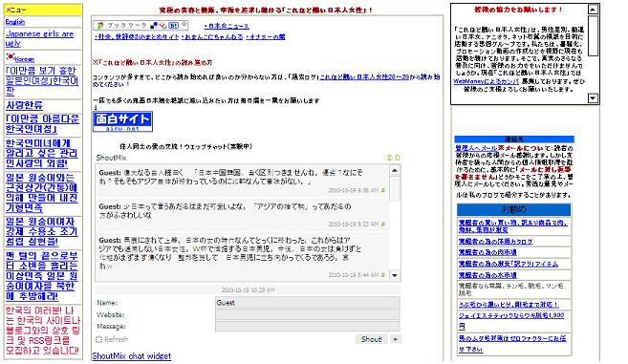Image resolution: width=628 pixels, height=364 pixels.
Task: Click the Delicious bookmark icon
Action: point(153,25)
